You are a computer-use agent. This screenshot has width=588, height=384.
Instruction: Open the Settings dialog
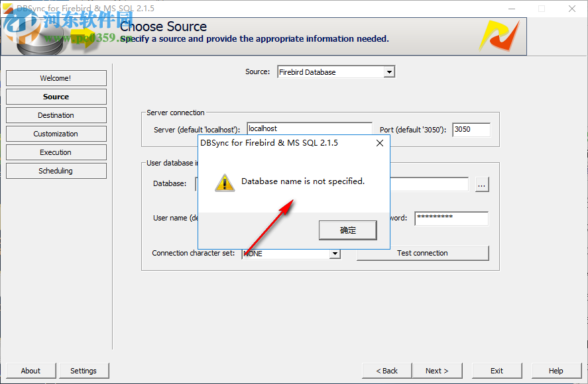tap(84, 371)
